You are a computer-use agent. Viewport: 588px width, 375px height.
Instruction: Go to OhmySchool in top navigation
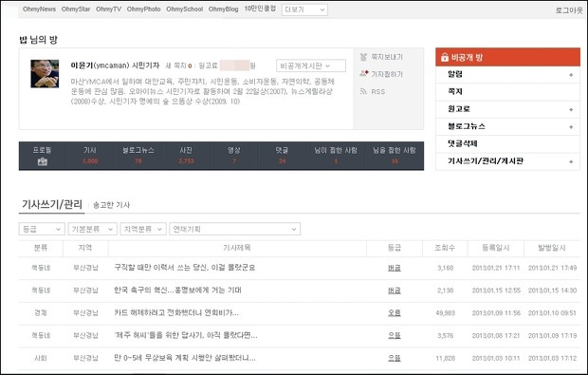(185, 9)
